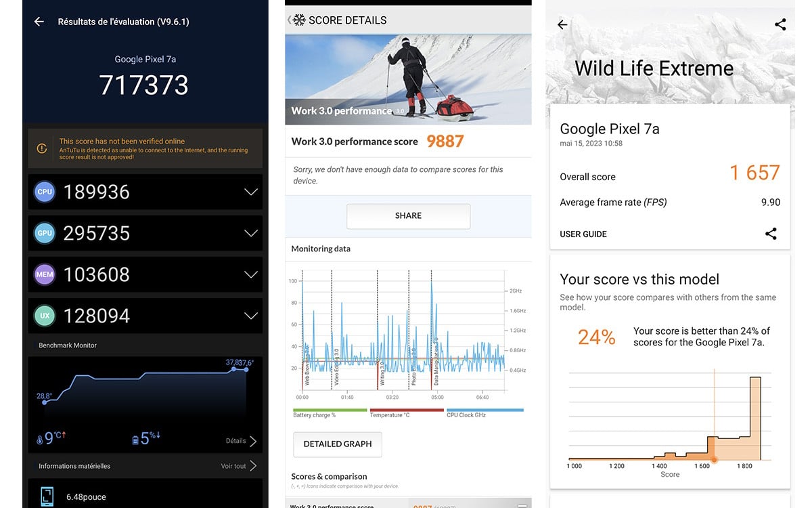Click the '6.48pouce' screen size text
Viewport: 812px width, 508px height.
pyautogui.click(x=86, y=497)
